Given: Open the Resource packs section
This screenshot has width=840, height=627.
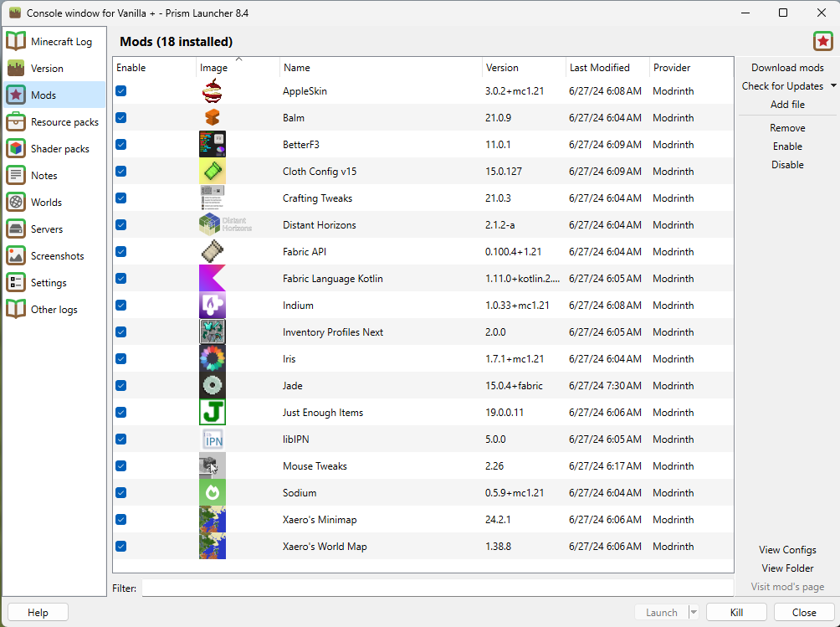Looking at the screenshot, I should (x=54, y=121).
